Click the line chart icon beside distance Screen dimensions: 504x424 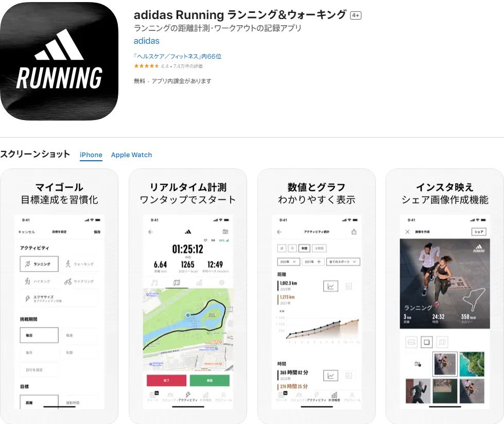pos(331,286)
